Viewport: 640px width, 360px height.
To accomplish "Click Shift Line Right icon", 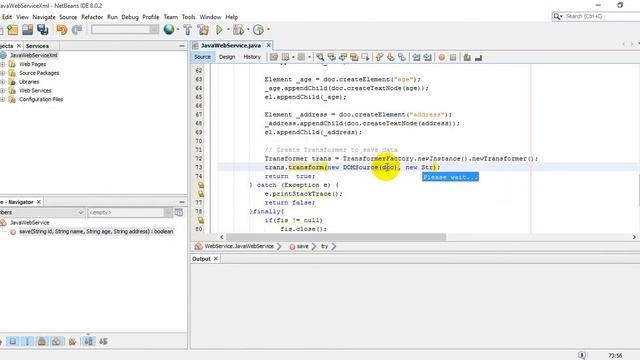I will click(427, 57).
